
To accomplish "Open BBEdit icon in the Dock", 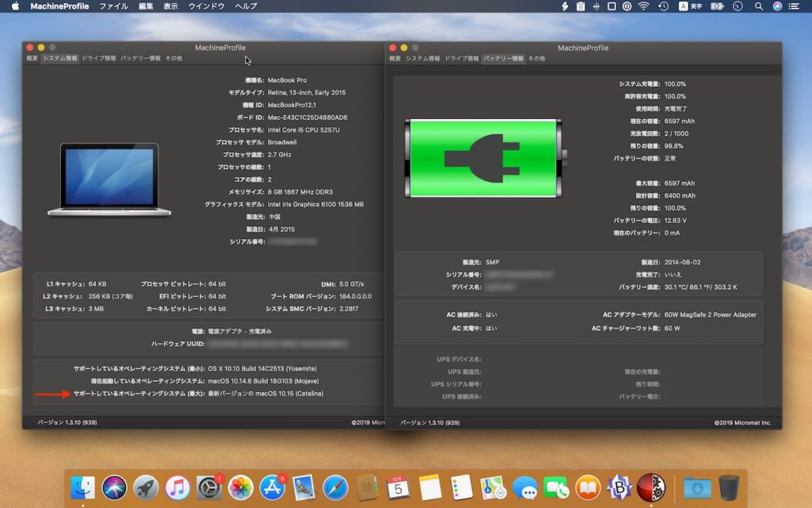I will (619, 488).
